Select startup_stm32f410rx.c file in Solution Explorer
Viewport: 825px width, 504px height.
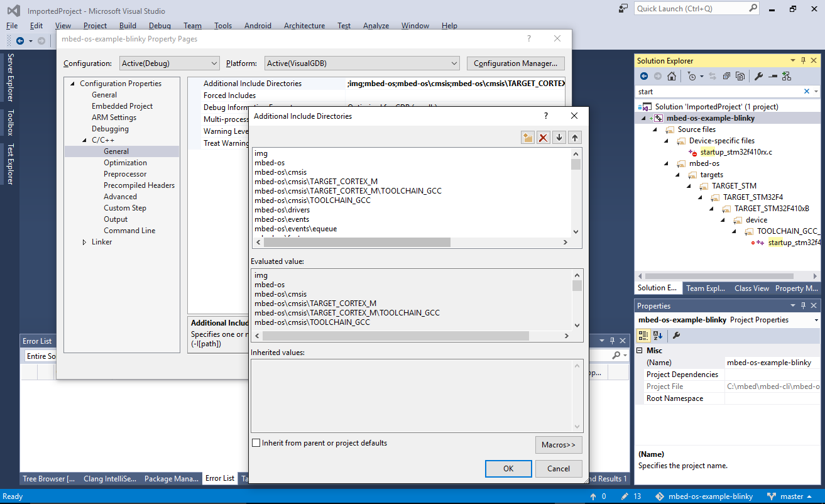(x=736, y=152)
